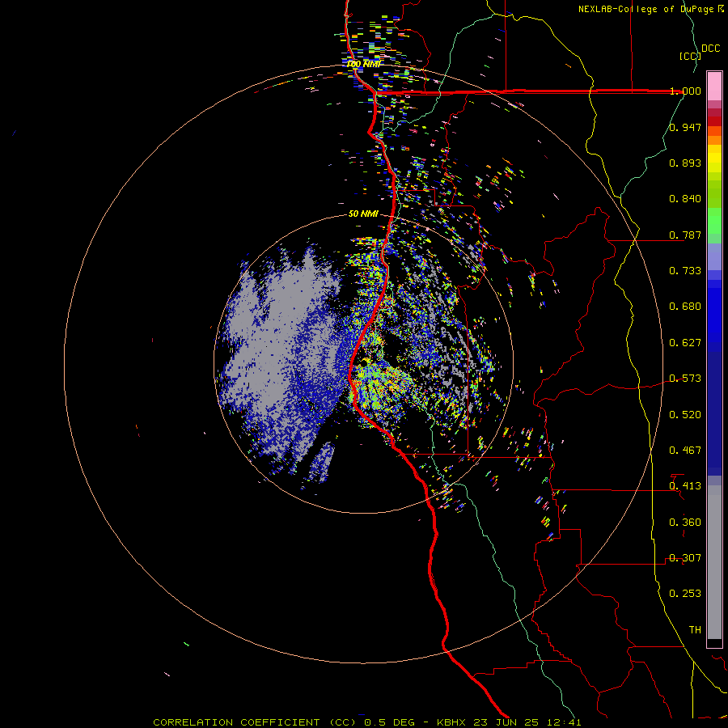Pick the yellow segment of the color bar

coord(714,159)
